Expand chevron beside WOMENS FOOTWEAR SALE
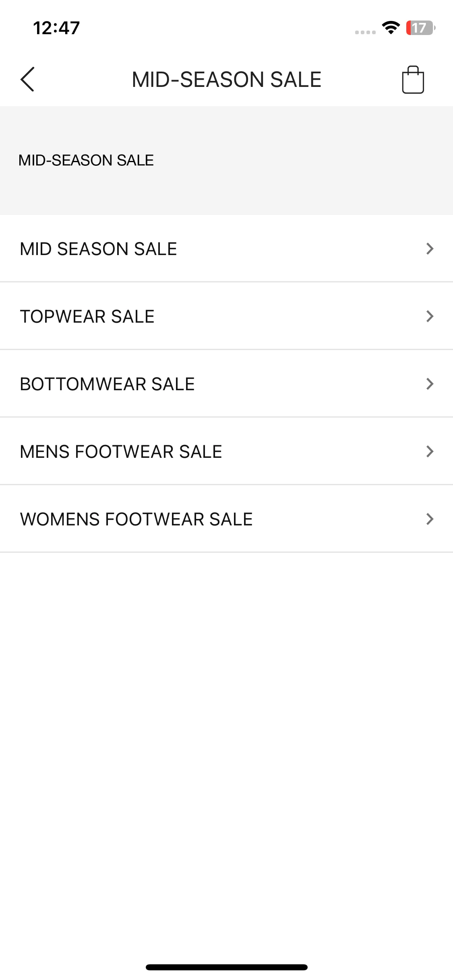453x980 pixels. (x=430, y=519)
